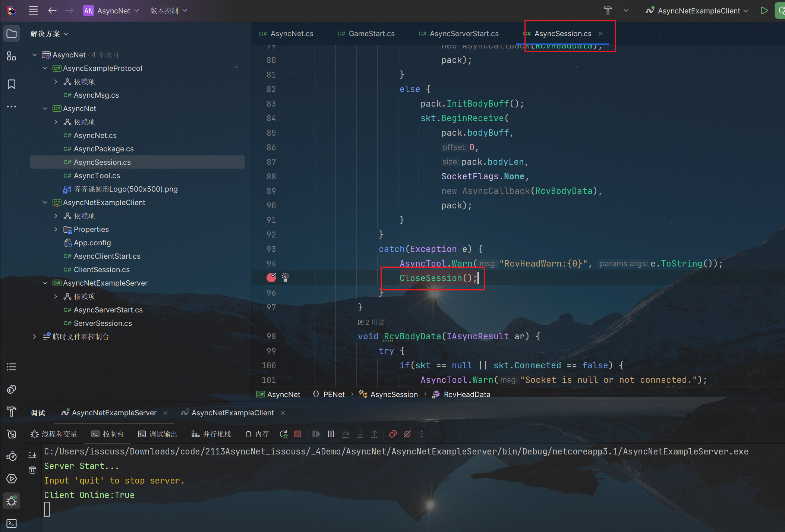The width and height of the screenshot is (785, 532).
Task: View all breakpoints
Action: coord(393,434)
